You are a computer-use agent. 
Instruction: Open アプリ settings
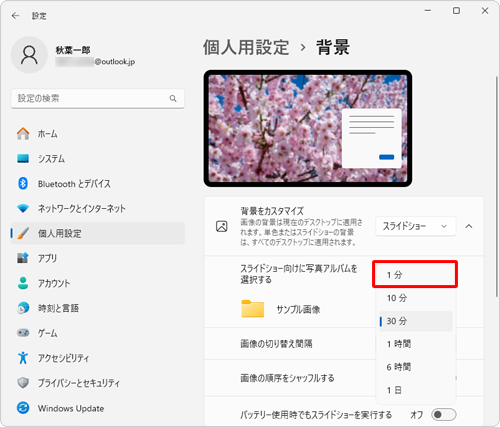pos(97,258)
